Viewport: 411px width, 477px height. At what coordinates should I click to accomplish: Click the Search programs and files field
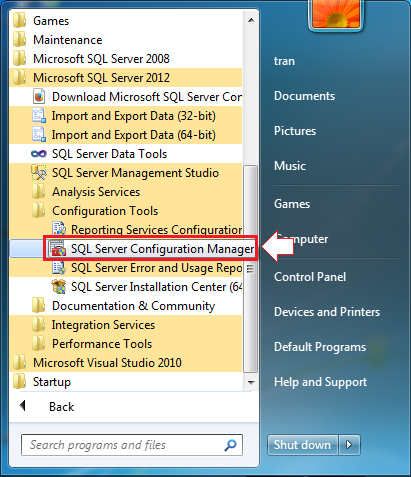[x=132, y=445]
